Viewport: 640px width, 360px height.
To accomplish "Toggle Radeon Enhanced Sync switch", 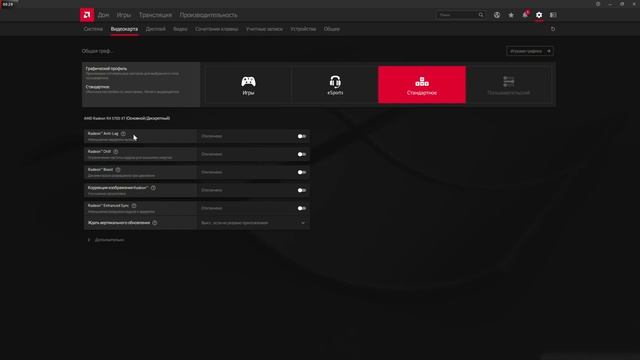I will tap(302, 208).
